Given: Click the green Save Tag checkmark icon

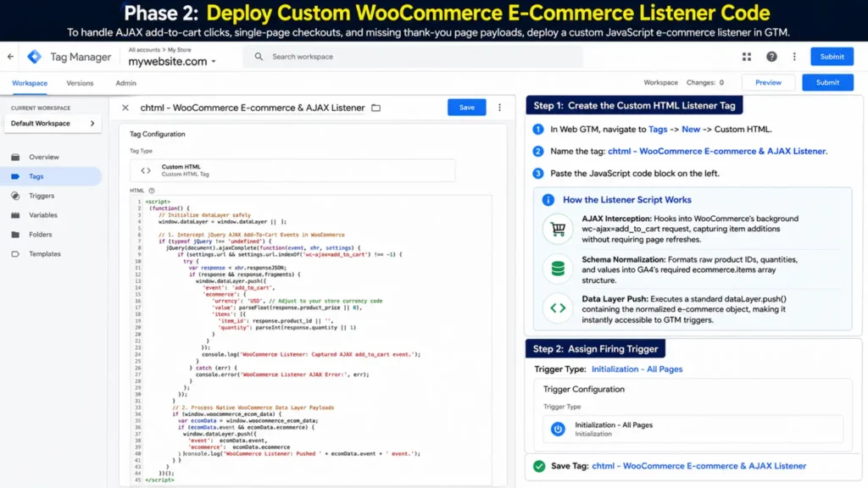Looking at the screenshot, I should [539, 467].
